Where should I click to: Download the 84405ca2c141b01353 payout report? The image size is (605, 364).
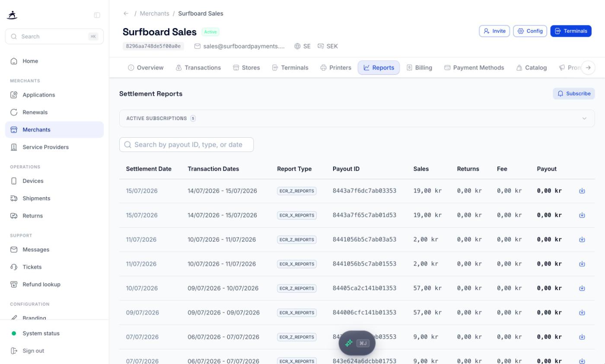pyautogui.click(x=582, y=288)
